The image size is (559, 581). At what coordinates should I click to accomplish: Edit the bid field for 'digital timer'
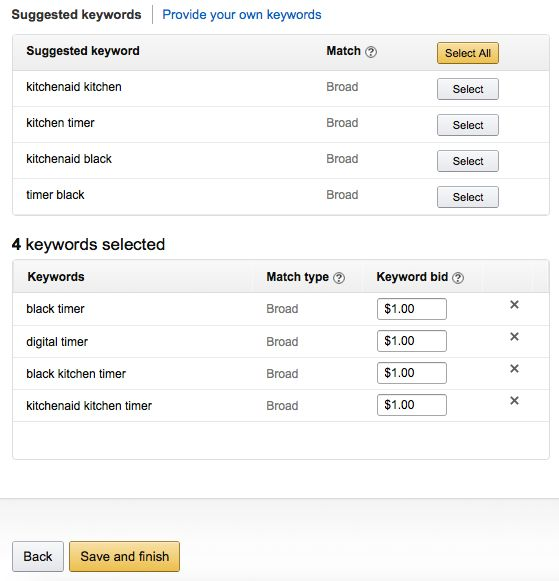tap(412, 341)
